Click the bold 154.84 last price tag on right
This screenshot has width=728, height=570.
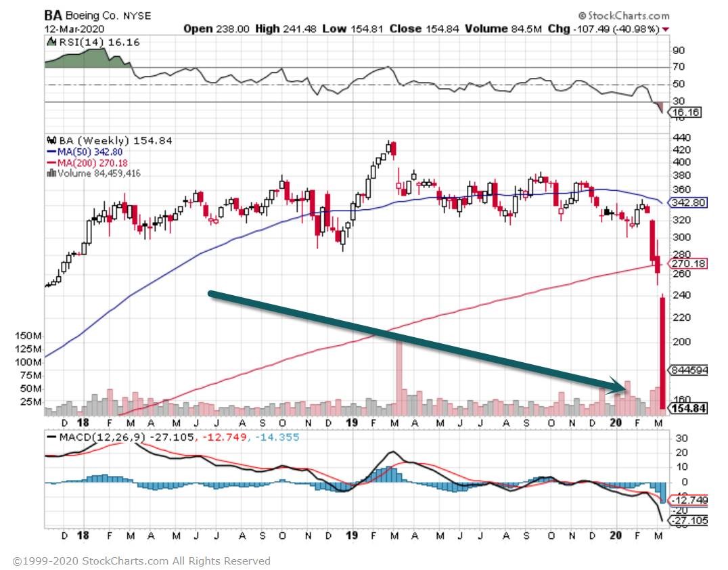coord(689,408)
